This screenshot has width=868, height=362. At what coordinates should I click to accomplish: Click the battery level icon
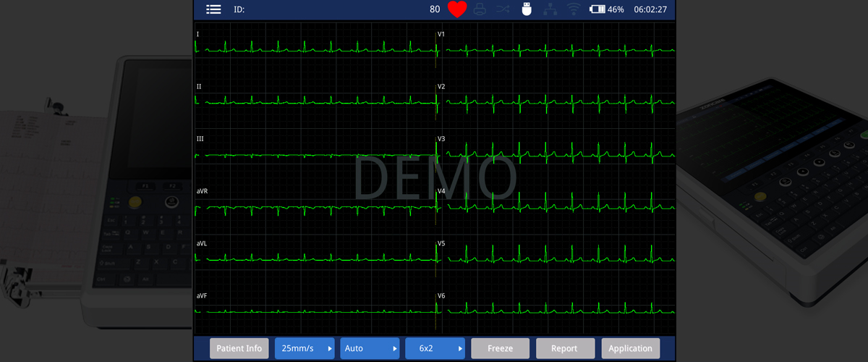pyautogui.click(x=597, y=9)
